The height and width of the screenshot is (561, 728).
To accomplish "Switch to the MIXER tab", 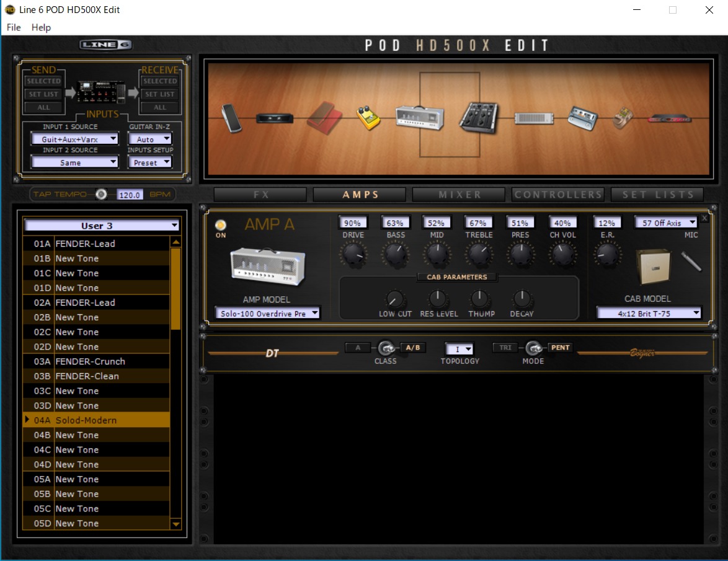I will point(459,195).
